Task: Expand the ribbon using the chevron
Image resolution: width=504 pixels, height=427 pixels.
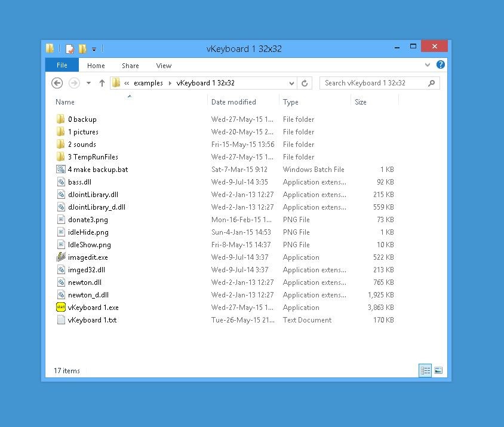Action: (x=428, y=65)
